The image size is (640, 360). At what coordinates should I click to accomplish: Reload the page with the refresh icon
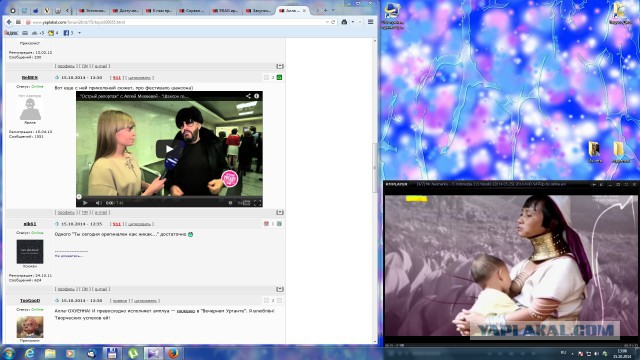tap(333, 22)
